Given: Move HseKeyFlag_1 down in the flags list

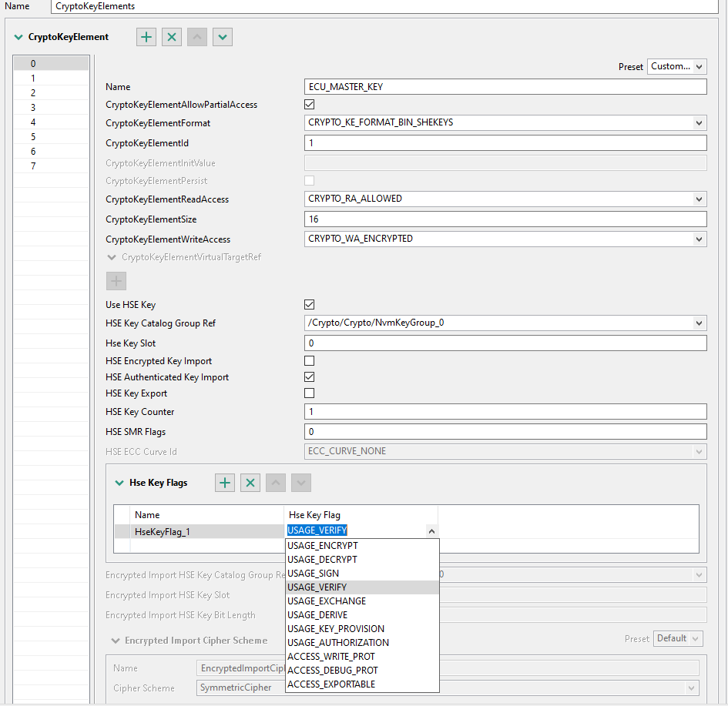Looking at the screenshot, I should click(x=300, y=482).
